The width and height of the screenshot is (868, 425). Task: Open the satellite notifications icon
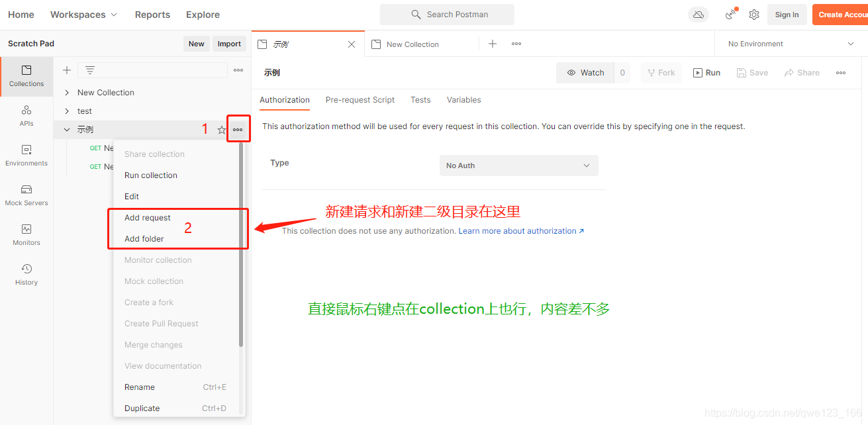point(730,15)
